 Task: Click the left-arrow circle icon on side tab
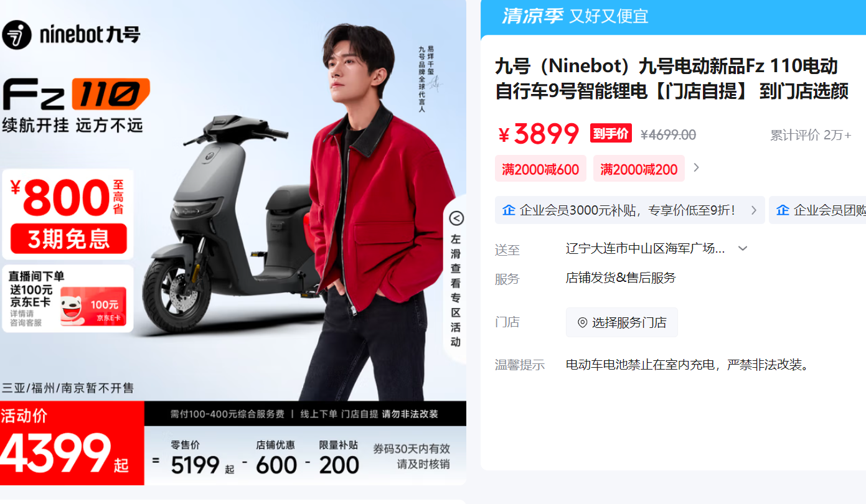coord(456,218)
